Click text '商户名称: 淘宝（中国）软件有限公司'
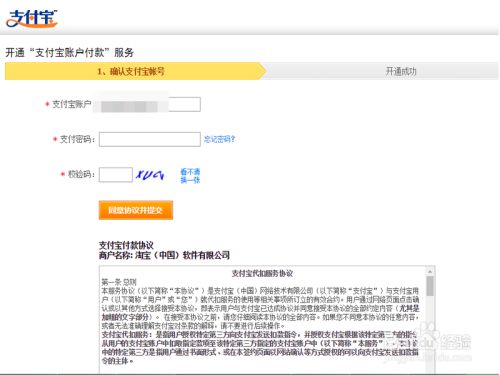The width and height of the screenshot is (500, 375). 164,255
